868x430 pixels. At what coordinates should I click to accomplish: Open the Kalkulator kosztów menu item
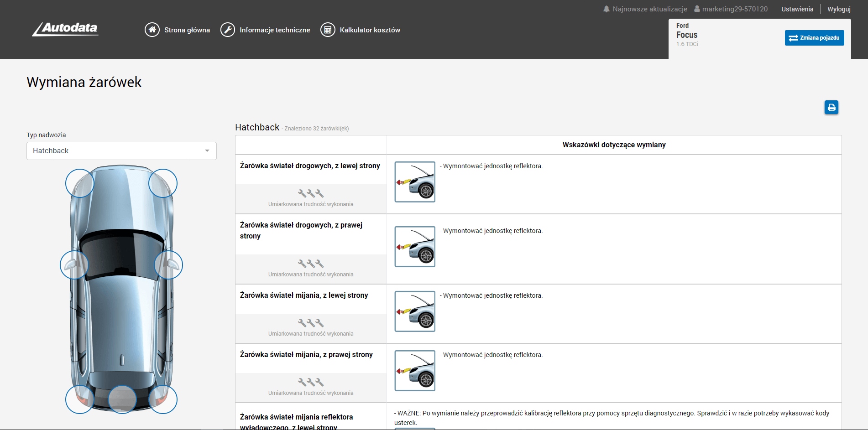tap(370, 30)
